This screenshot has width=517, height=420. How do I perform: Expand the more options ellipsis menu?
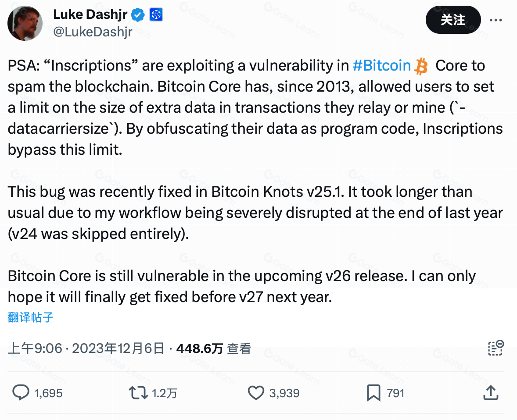[x=495, y=20]
